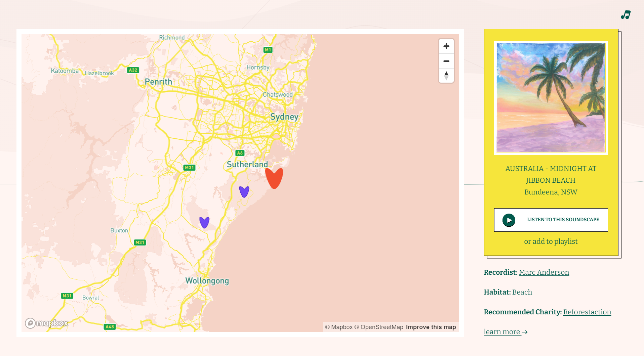Screen dimensions: 644x356
Task: Click Improve this map link
Action: (x=431, y=327)
